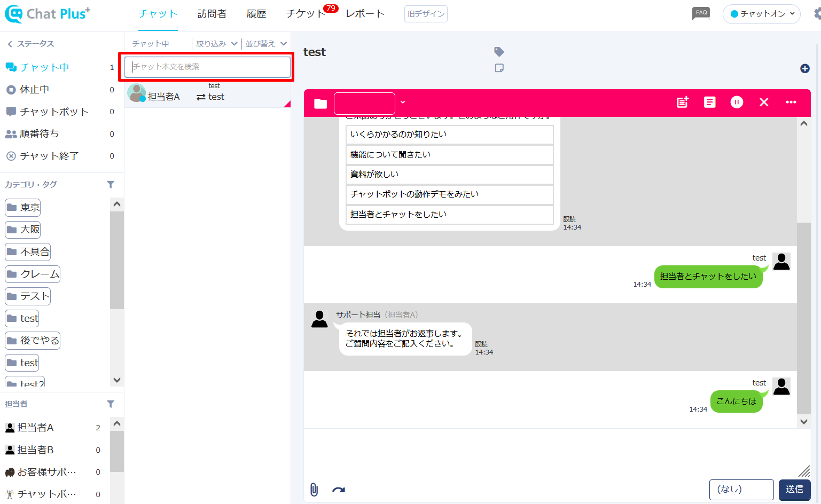
Task: Open the three-dots more options menu
Action: tap(791, 103)
